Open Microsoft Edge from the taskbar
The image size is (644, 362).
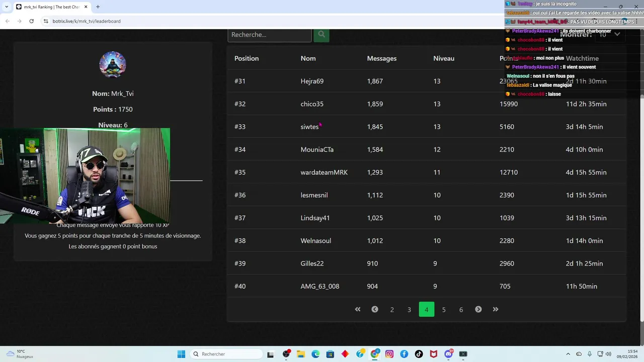pyautogui.click(x=315, y=354)
